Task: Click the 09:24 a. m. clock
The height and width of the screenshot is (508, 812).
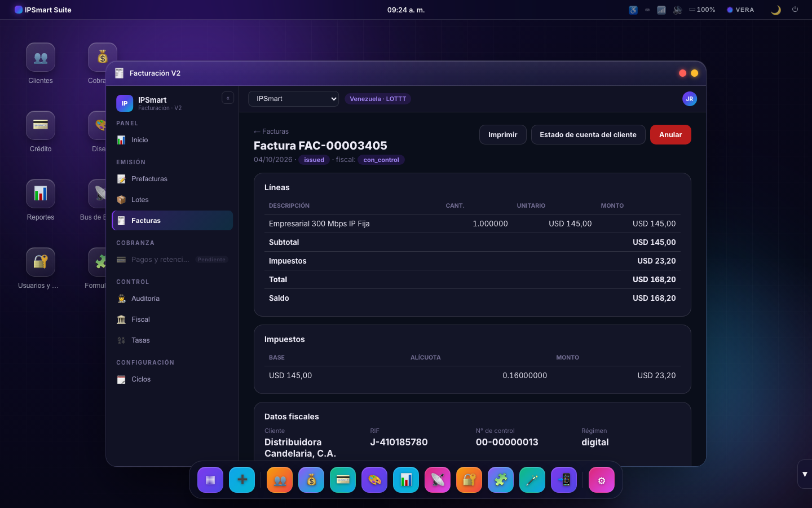Action: (x=406, y=10)
